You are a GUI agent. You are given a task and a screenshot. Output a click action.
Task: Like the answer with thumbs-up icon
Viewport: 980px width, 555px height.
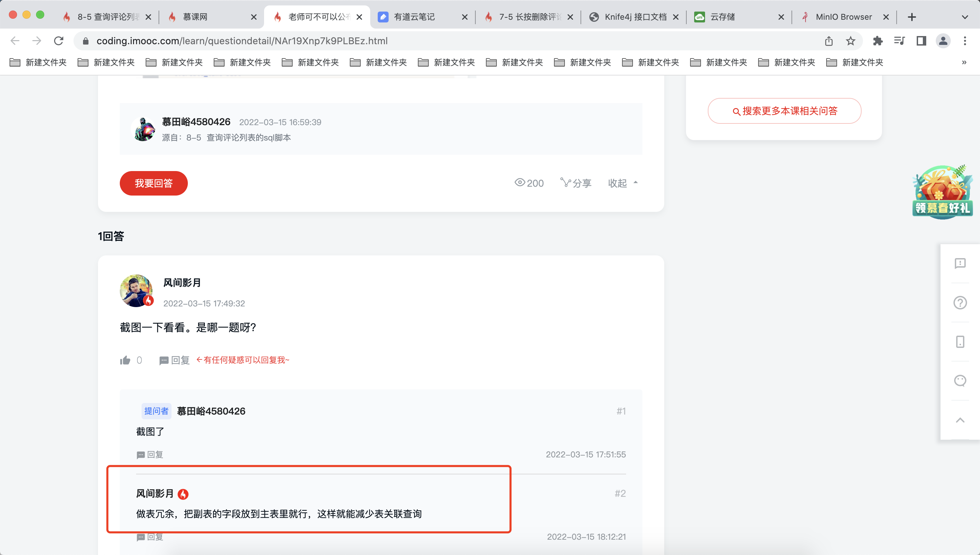point(125,360)
